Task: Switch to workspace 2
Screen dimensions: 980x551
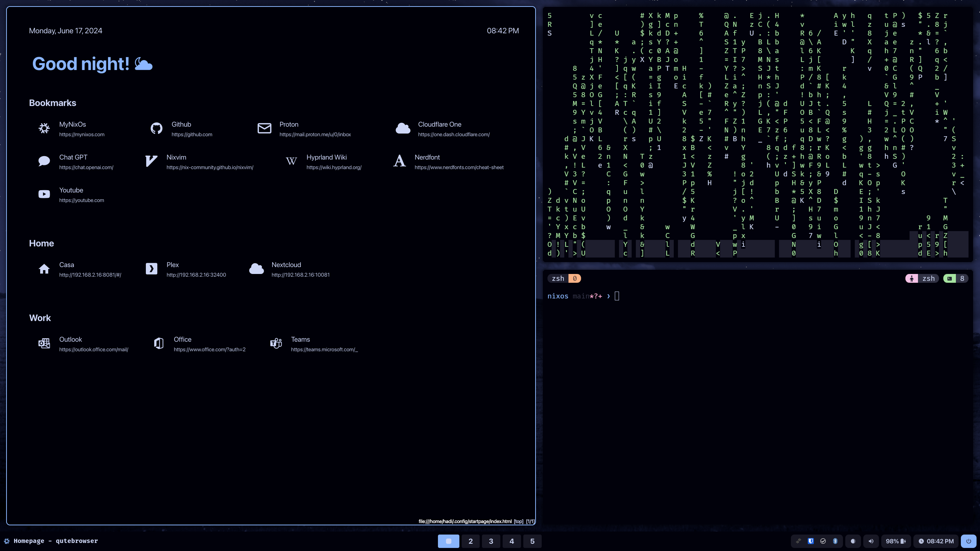Action: (x=470, y=541)
